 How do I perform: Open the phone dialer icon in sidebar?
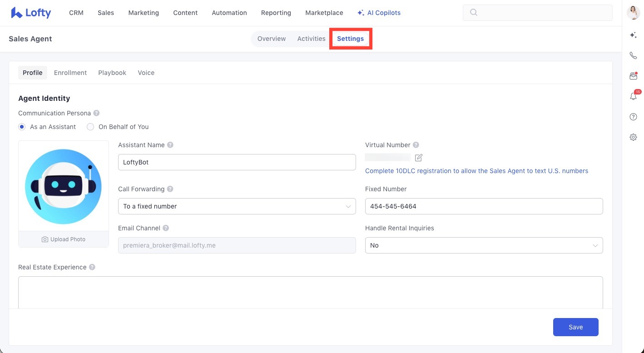pos(633,56)
